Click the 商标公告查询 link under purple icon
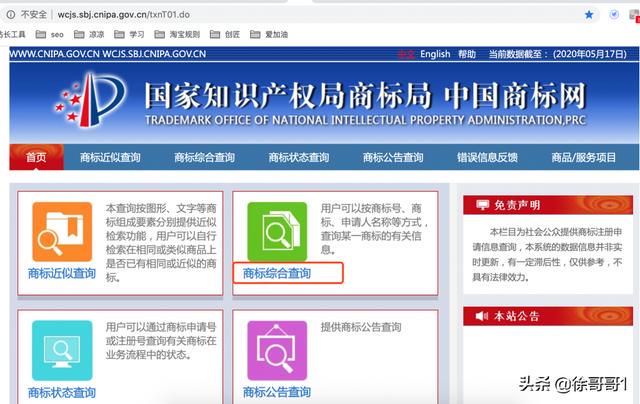640x404 pixels. (277, 393)
